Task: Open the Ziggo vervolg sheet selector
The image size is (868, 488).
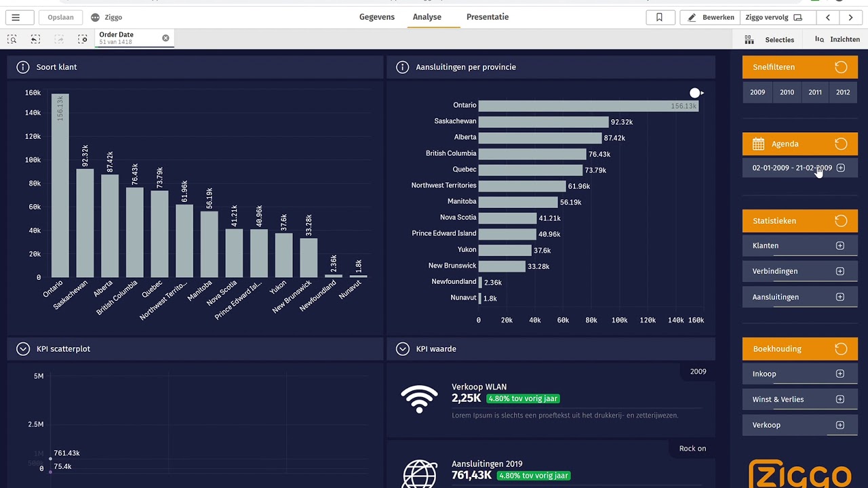Action: [777, 18]
